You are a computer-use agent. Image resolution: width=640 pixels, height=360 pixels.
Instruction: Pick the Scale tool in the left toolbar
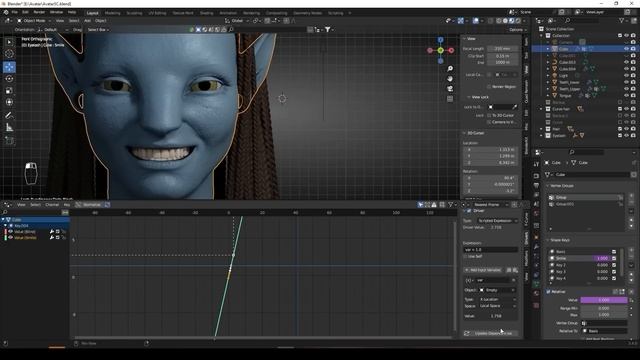pos(9,91)
